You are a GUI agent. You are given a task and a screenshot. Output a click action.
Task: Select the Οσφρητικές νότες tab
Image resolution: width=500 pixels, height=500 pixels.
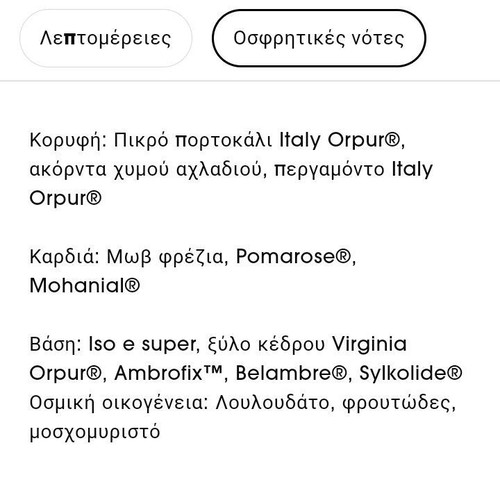[319, 38]
